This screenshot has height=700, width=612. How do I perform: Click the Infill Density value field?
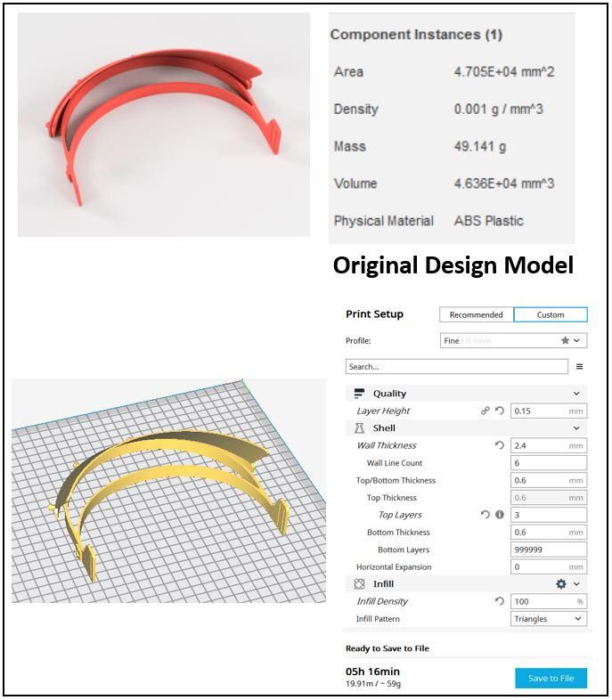coord(549,601)
